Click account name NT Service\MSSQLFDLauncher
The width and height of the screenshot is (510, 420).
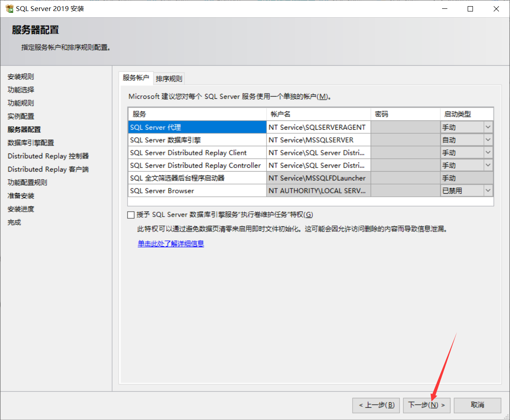point(319,178)
